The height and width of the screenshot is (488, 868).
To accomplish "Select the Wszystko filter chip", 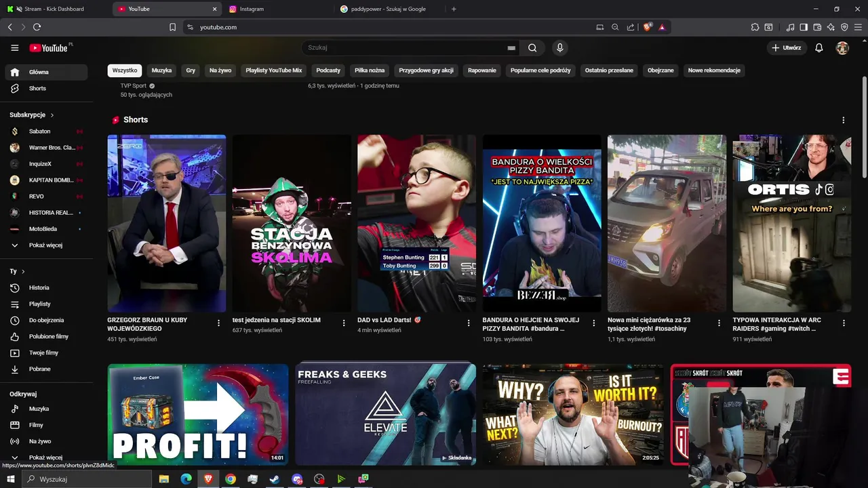I will pyautogui.click(x=125, y=70).
